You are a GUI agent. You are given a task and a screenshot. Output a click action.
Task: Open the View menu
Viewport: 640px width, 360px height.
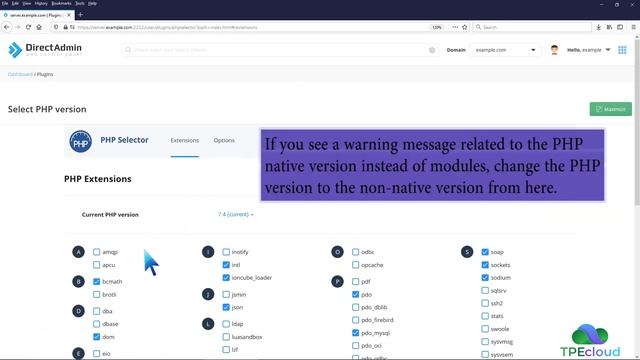pyautogui.click(x=27, y=3)
